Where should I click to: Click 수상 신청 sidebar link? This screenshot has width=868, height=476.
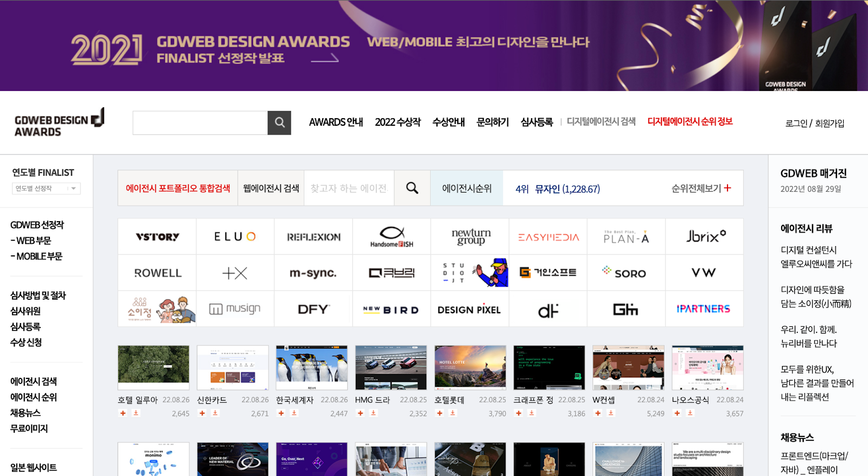[x=26, y=342]
